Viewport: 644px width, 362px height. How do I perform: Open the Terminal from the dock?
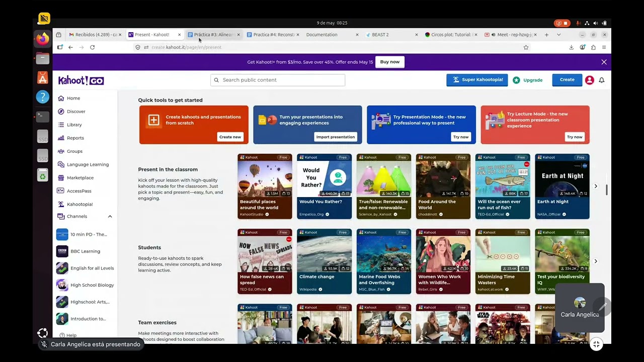pos(43,116)
